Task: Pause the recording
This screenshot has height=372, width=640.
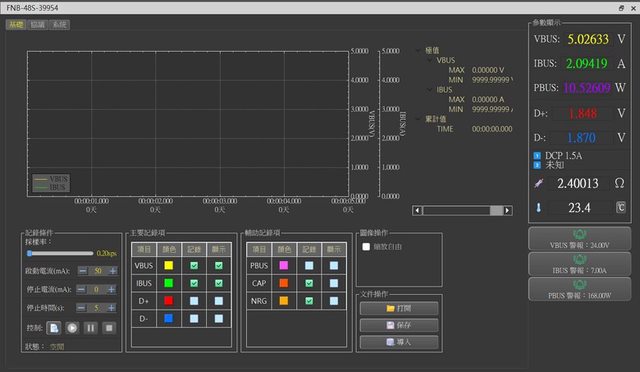Action: [91, 328]
